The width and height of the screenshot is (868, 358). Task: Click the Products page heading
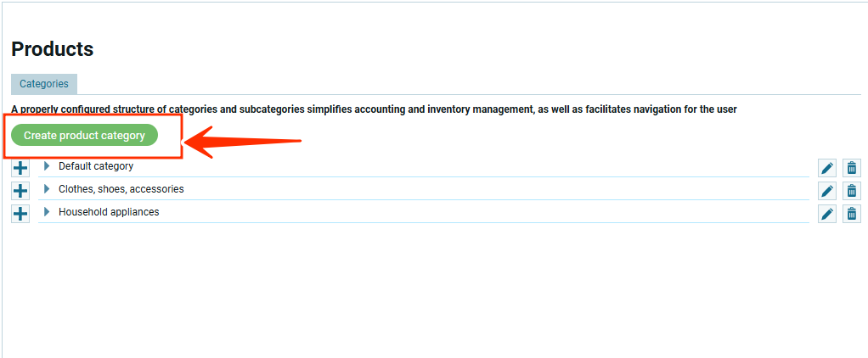[53, 49]
